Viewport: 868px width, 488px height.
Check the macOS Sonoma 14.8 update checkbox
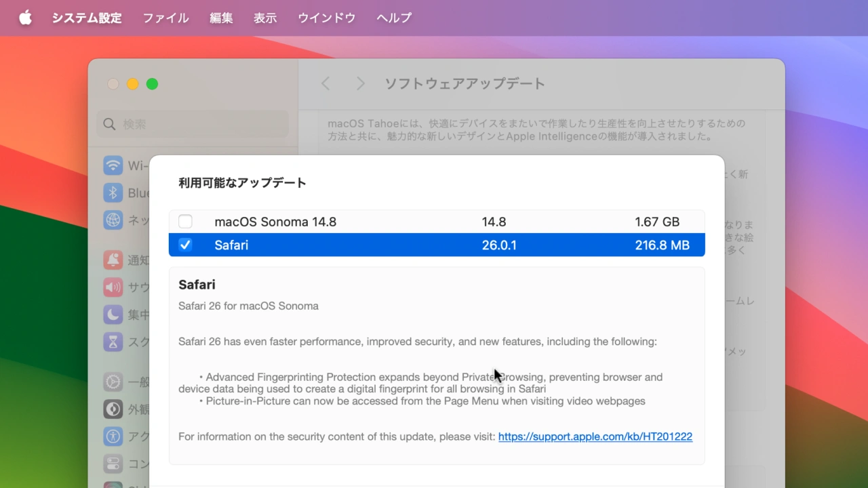[x=185, y=221]
